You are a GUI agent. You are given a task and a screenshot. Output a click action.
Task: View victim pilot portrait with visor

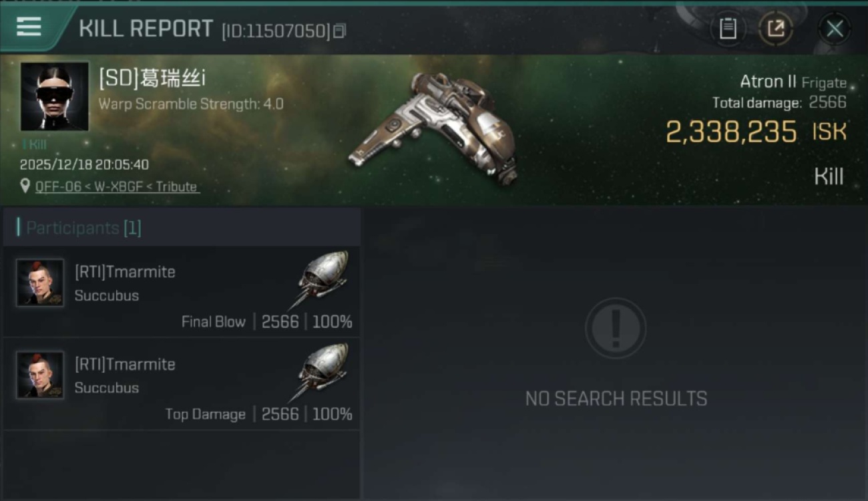click(55, 96)
